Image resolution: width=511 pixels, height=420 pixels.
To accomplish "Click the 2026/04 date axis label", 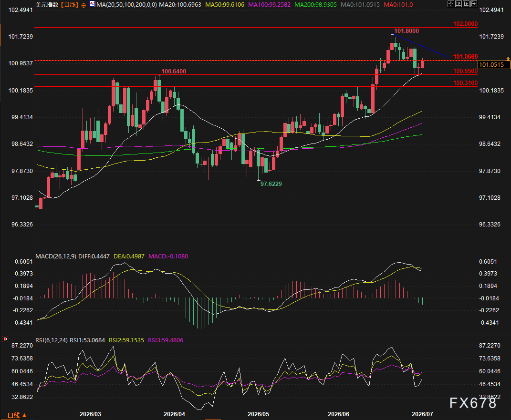I will [x=174, y=414].
